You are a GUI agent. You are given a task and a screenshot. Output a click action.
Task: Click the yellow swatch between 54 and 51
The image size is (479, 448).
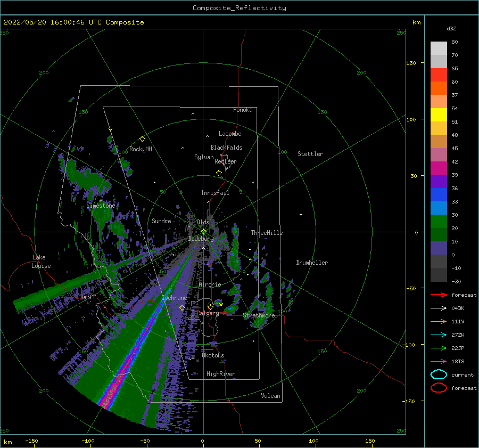[x=439, y=115]
